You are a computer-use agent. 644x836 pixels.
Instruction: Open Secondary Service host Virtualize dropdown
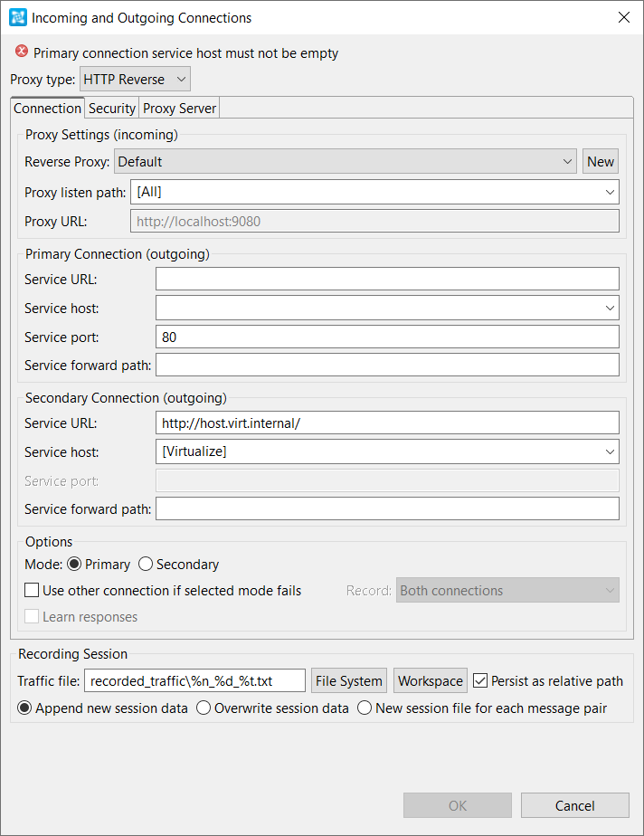(387, 451)
